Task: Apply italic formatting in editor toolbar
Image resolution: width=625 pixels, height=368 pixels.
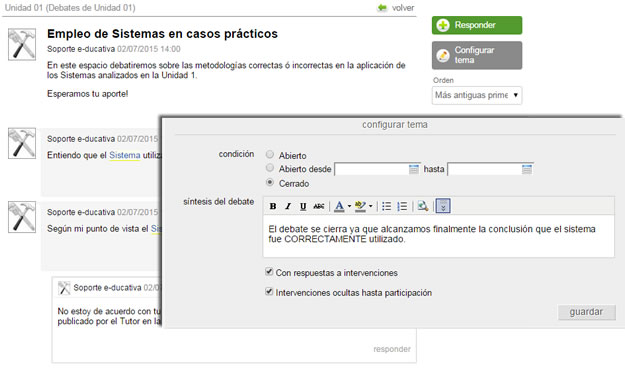Action: (x=288, y=206)
